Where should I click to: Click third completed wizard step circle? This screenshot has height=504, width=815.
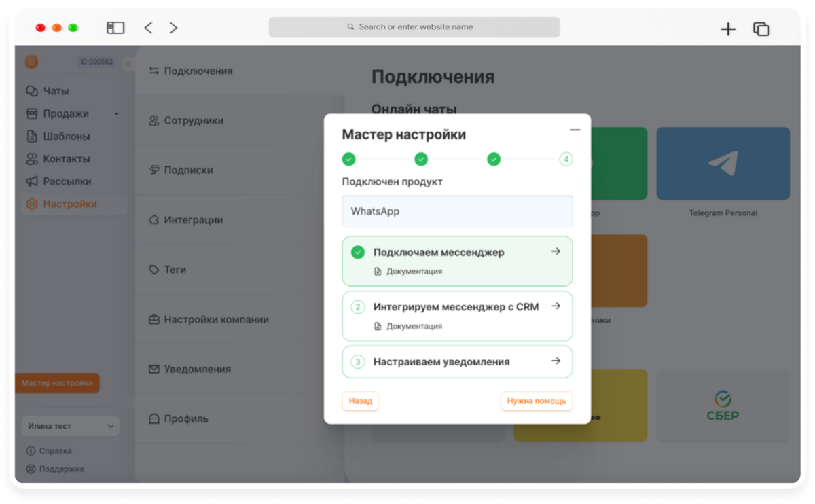494,160
